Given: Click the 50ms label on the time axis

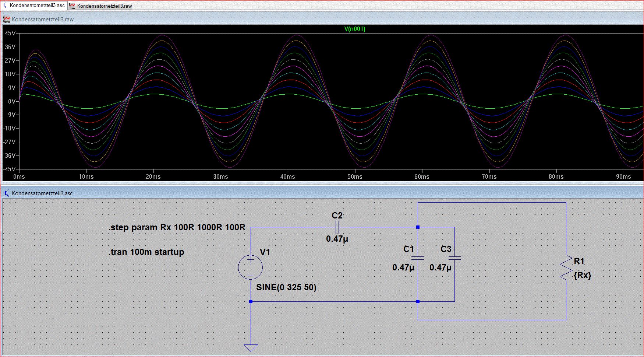Looking at the screenshot, I should tap(354, 177).
